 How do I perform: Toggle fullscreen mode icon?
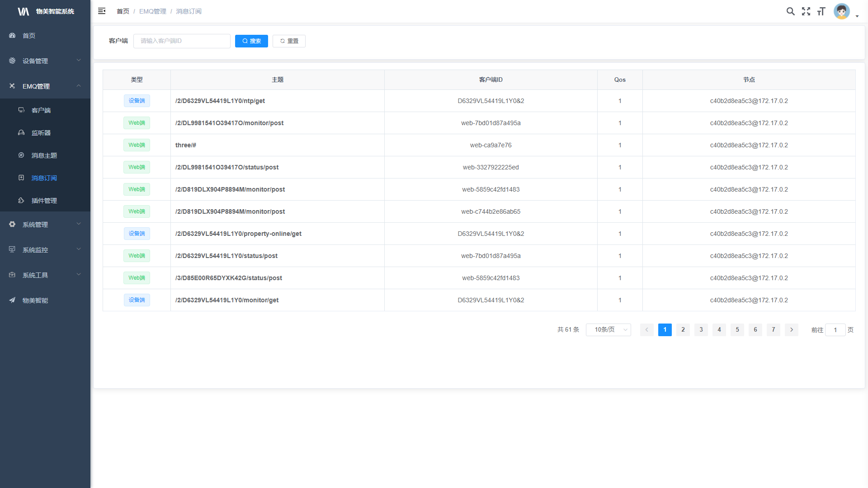click(x=806, y=11)
